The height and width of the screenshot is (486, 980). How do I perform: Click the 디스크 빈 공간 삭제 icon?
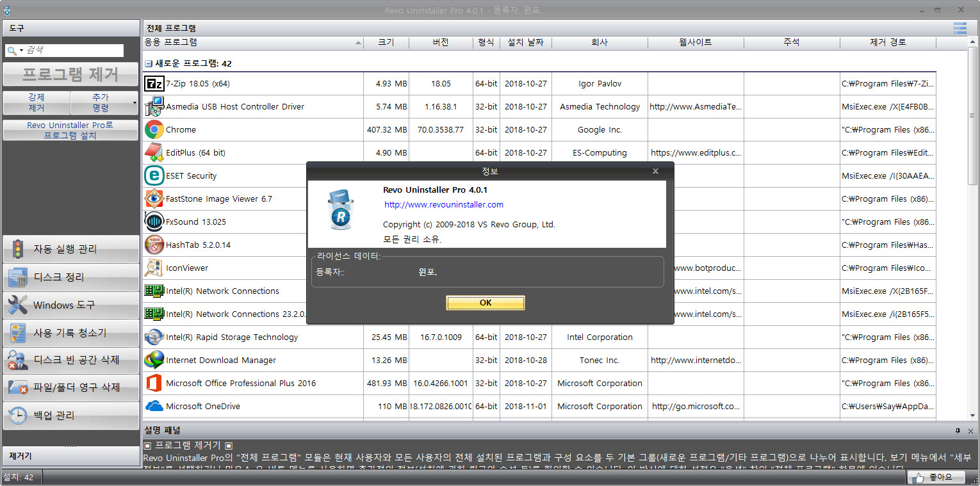[17, 360]
